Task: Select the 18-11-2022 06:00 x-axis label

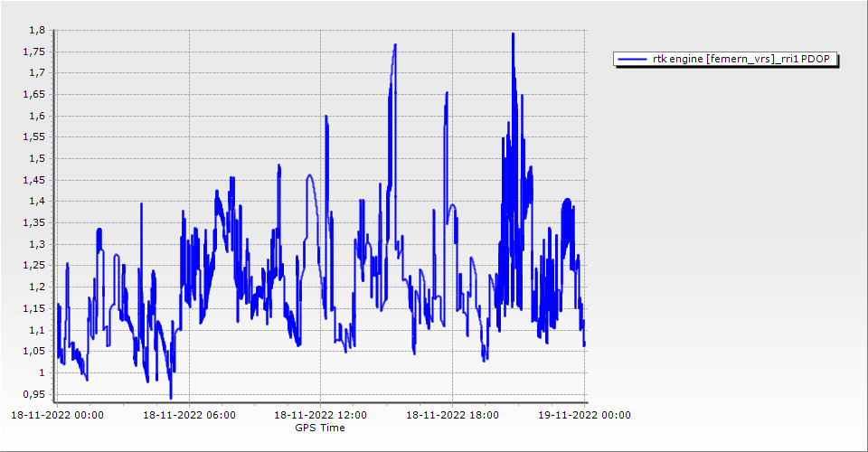Action: (190, 416)
